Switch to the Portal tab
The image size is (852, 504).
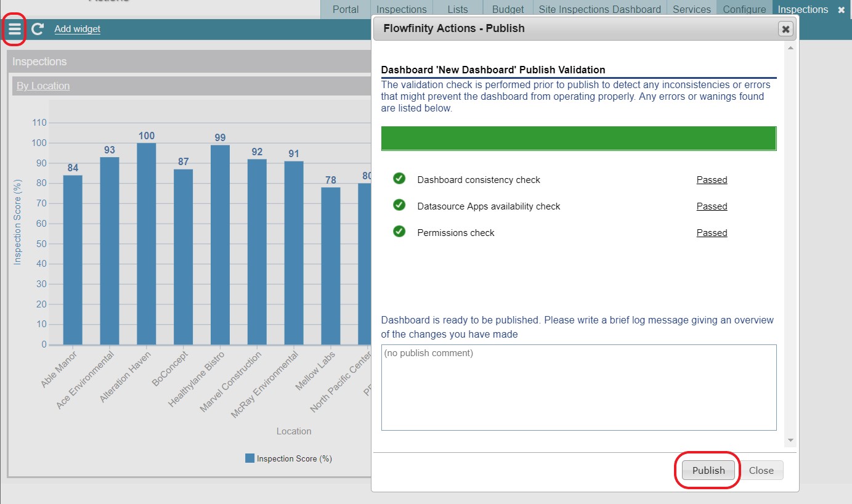click(346, 10)
